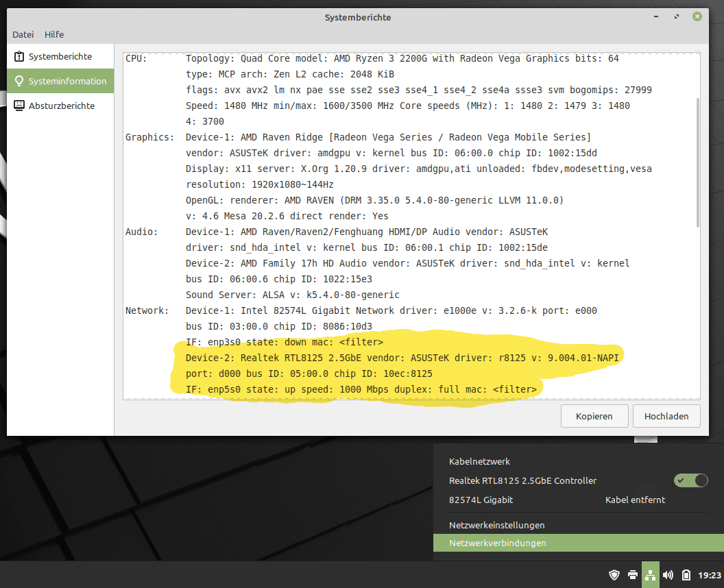724x588 pixels.
Task: Click the 19:23 panel clock
Action: (709, 575)
